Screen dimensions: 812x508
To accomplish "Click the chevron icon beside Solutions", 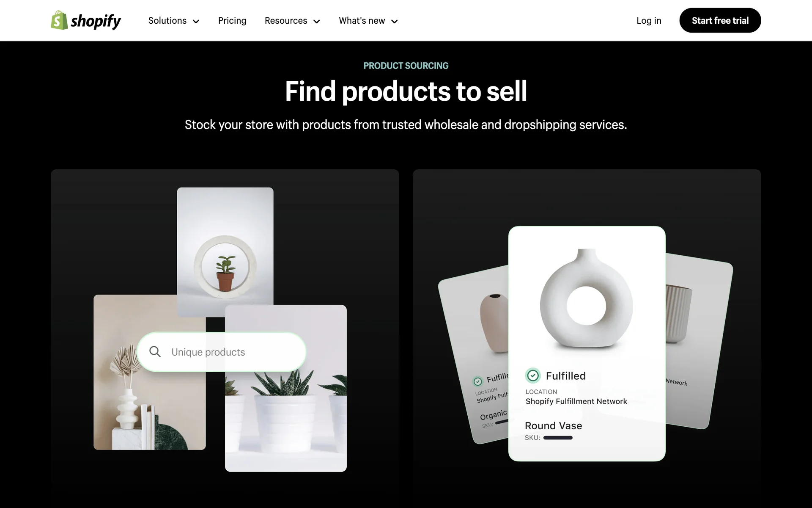I will [196, 21].
